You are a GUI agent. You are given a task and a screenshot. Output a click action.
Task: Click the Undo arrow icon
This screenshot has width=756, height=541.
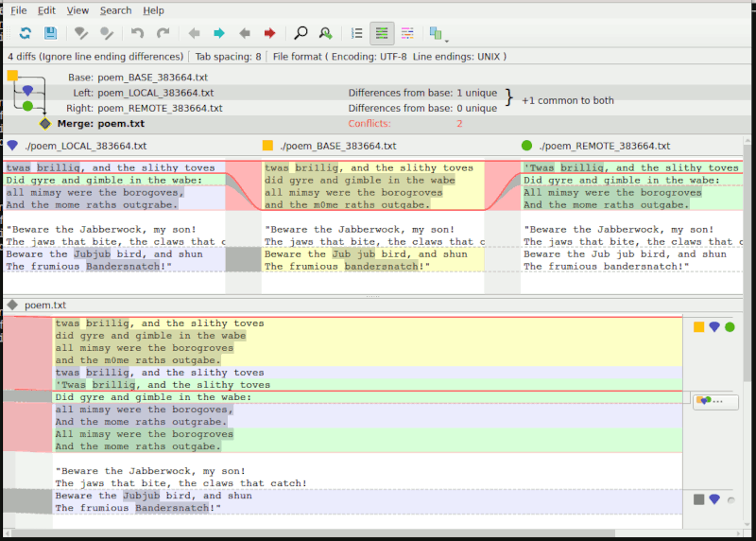click(137, 33)
